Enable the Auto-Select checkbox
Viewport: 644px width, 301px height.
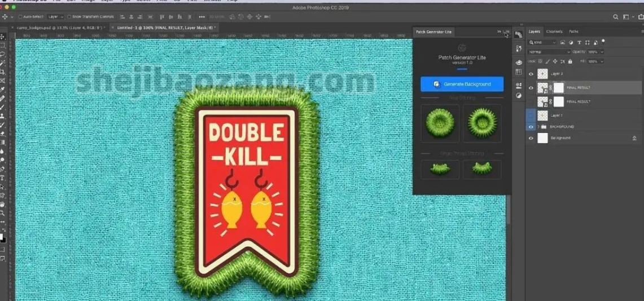[20, 17]
